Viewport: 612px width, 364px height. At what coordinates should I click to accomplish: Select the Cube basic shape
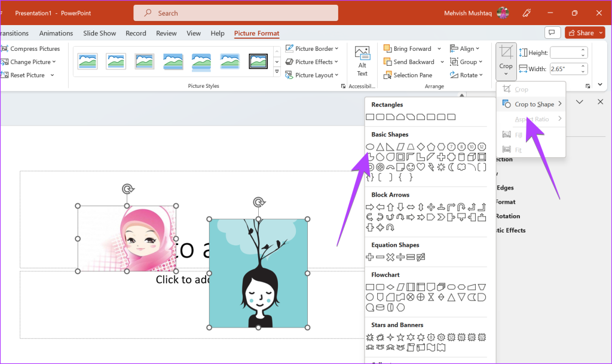(x=472, y=157)
